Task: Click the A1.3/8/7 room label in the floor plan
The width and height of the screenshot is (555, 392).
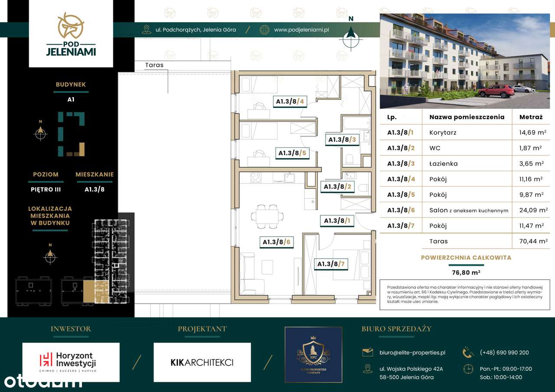Action: 331,264
